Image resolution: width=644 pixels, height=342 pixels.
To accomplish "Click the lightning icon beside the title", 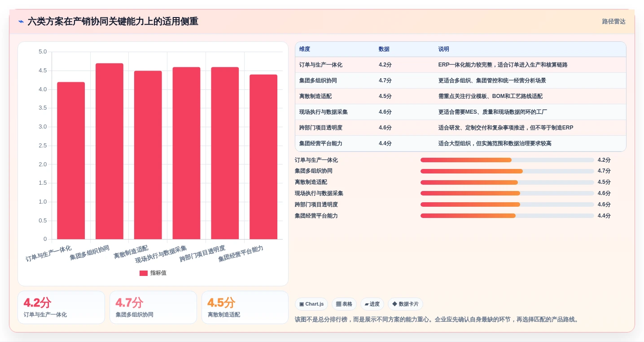I will click(21, 21).
